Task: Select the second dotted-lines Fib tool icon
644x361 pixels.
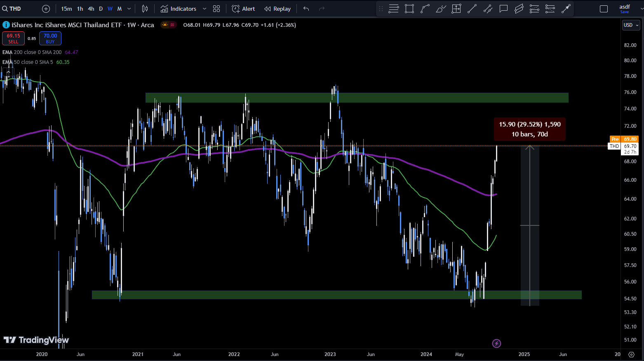Action: [x=550, y=9]
